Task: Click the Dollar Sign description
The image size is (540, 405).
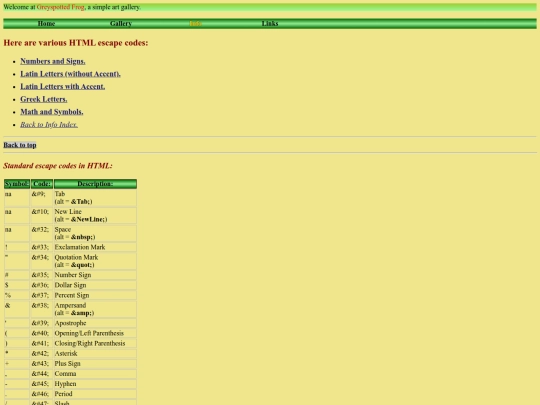Action: pos(95,285)
